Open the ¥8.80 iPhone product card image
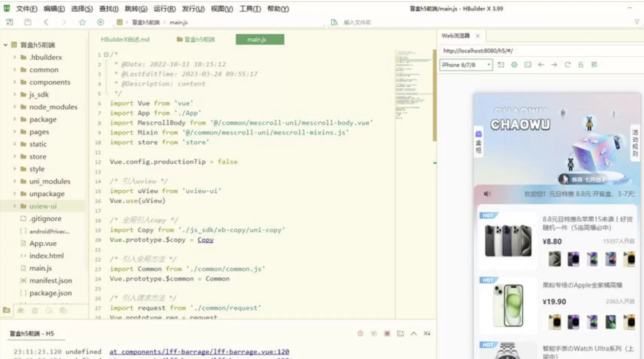The image size is (644, 359). (x=508, y=240)
